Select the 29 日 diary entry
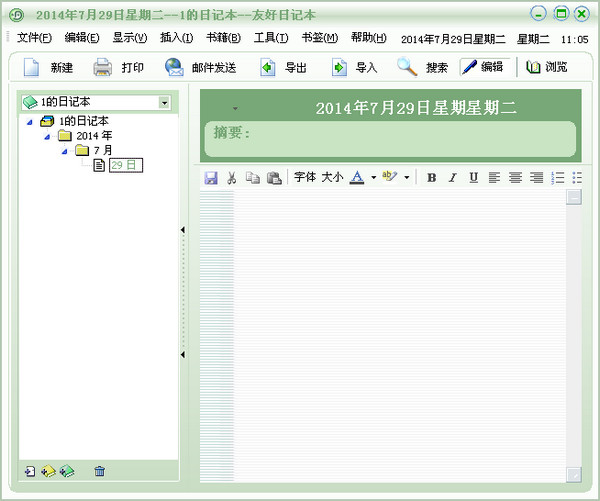This screenshot has width=600, height=501. (x=126, y=165)
